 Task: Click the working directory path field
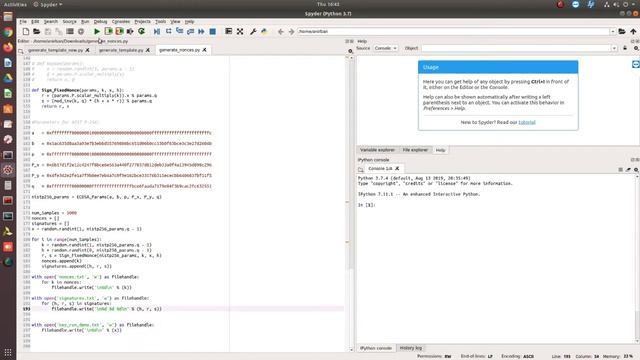[x=453, y=31]
